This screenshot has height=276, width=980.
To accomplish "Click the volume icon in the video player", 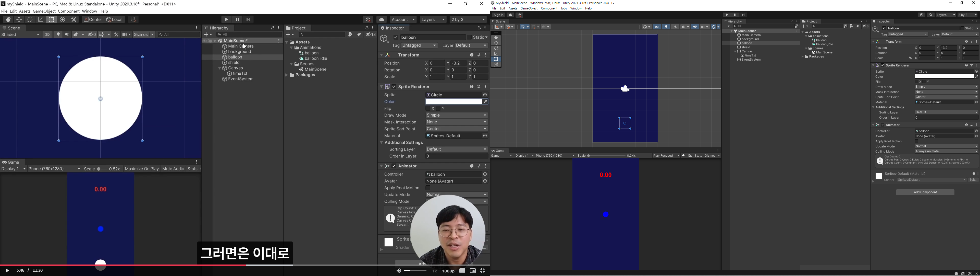I will (398, 271).
